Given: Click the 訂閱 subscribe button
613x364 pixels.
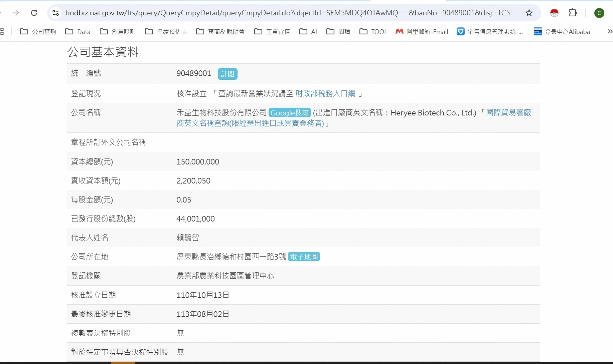Looking at the screenshot, I should tap(227, 74).
